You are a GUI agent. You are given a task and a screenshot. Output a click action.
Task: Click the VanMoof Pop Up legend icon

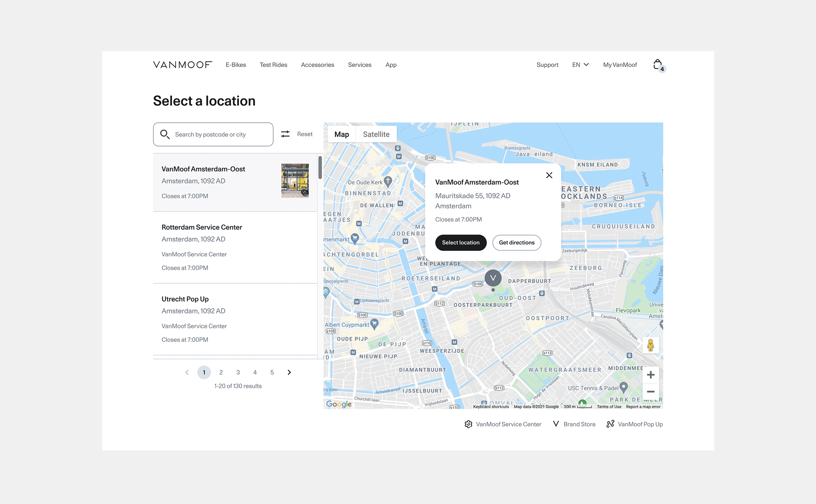point(610,424)
